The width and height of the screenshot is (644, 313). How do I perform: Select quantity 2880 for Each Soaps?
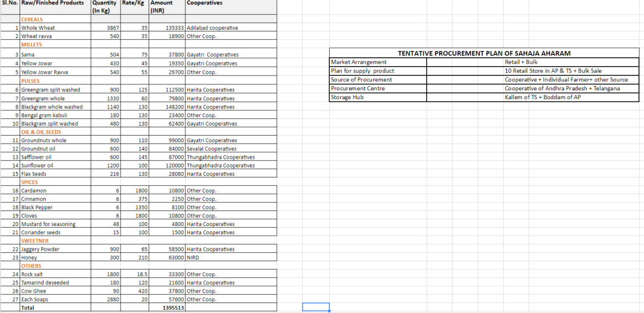105,299
